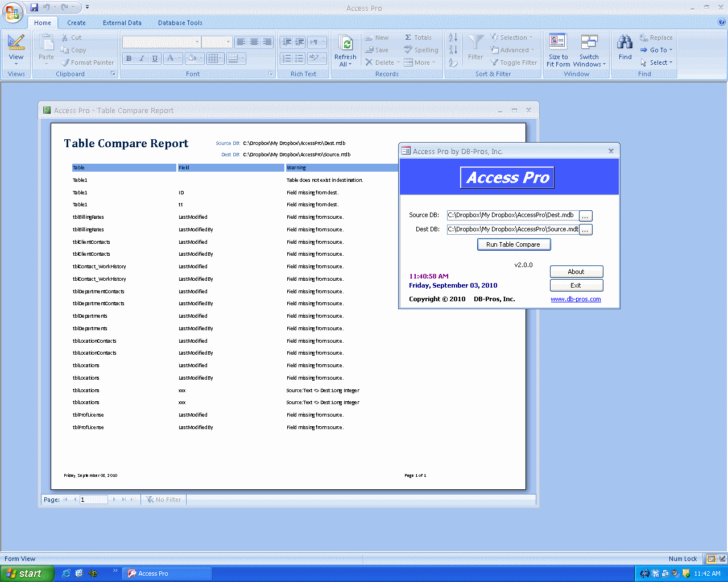Open the Clipboard group dialog launcher
This screenshot has height=582, width=728.
pyautogui.click(x=113, y=74)
